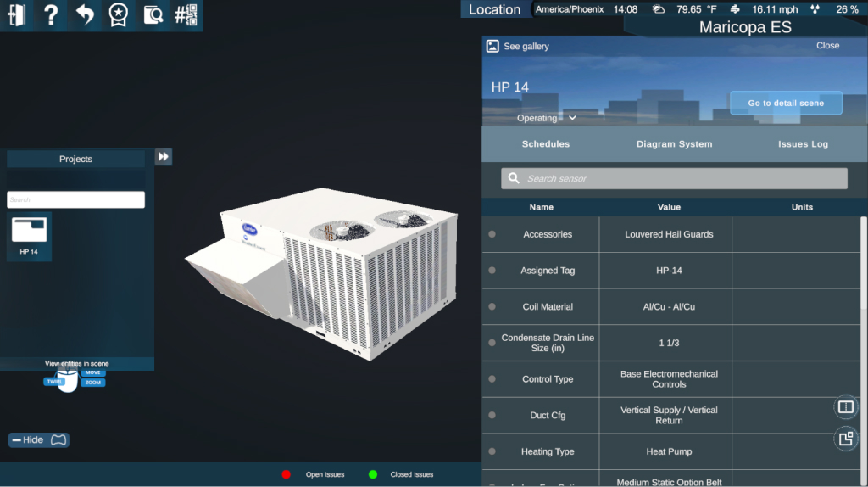The height and width of the screenshot is (487, 868).
Task: Click the back arrow icon
Action: click(x=85, y=15)
